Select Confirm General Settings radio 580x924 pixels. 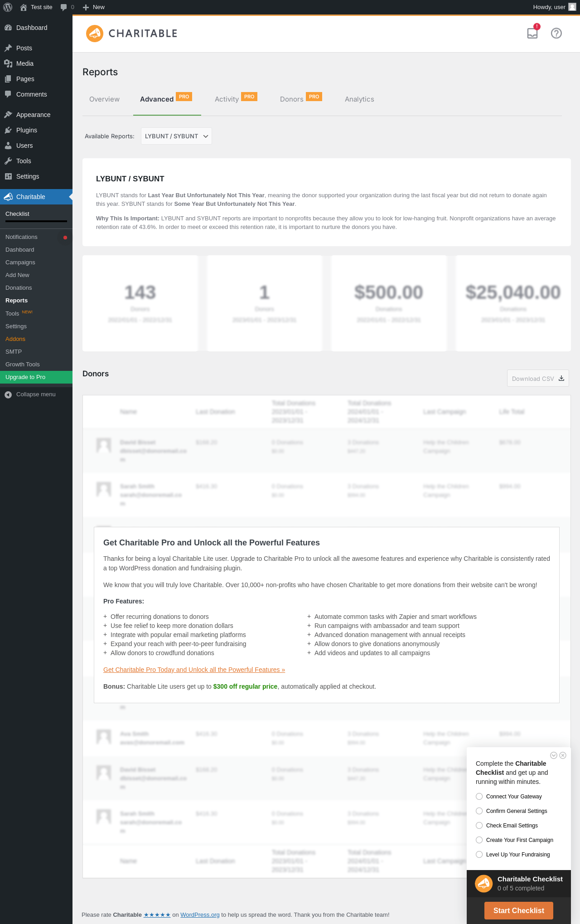(479, 811)
